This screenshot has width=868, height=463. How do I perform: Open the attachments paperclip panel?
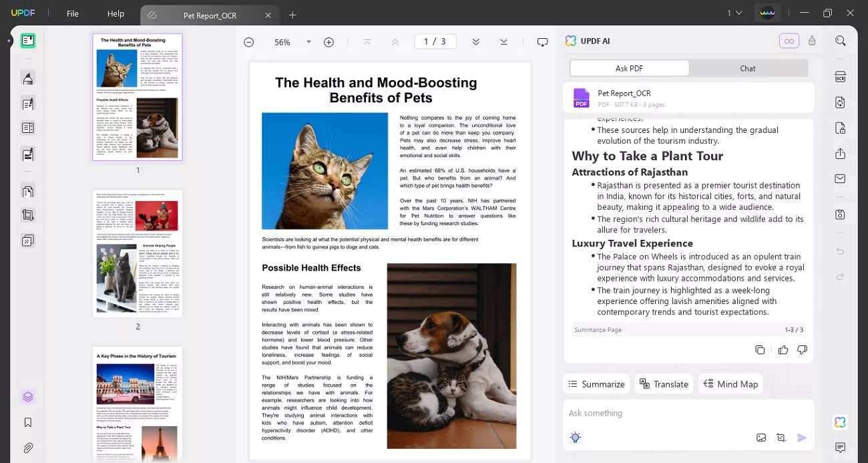pos(27,448)
